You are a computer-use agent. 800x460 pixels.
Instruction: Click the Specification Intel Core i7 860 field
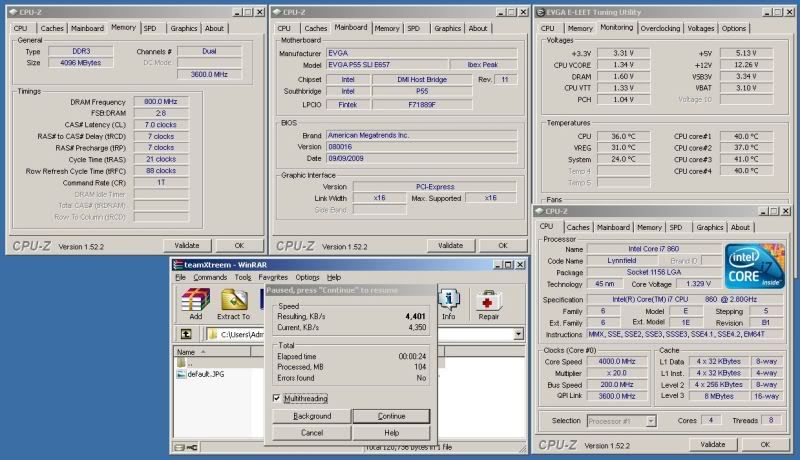coord(685,299)
